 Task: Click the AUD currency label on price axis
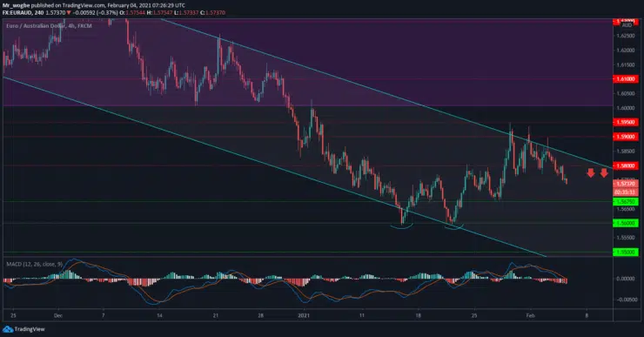coord(627,25)
